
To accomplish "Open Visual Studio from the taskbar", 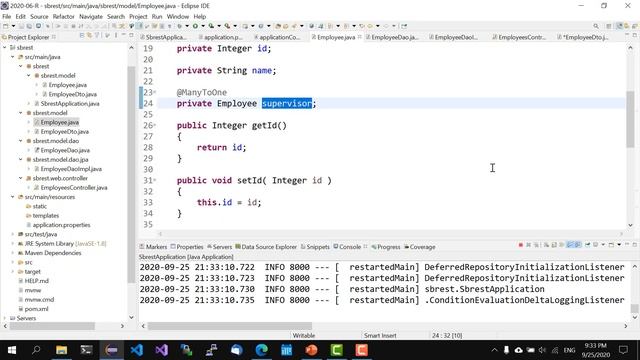I will click(162, 350).
